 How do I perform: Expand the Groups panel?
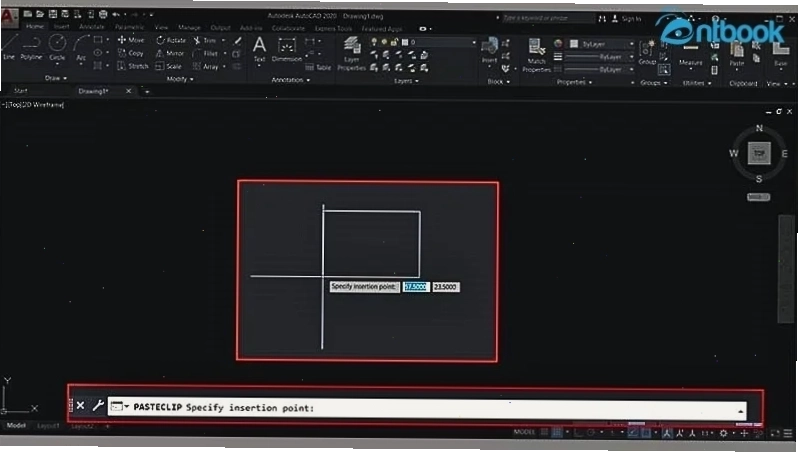(653, 82)
